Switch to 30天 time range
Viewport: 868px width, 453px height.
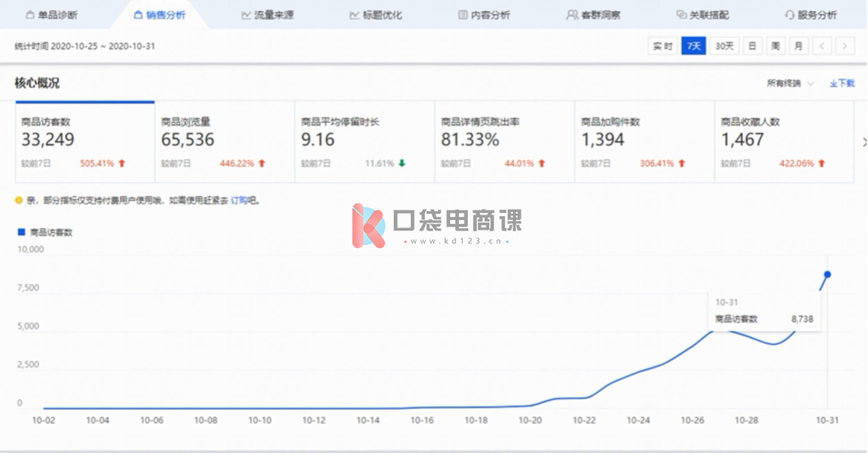(x=724, y=46)
